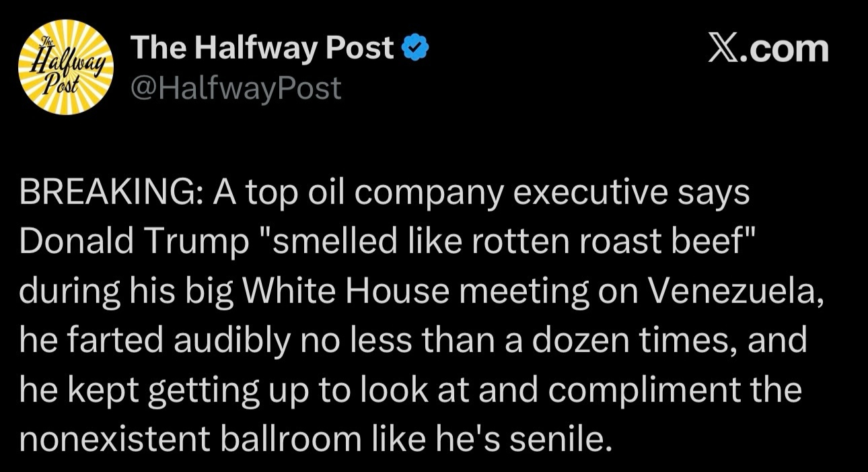868x472 pixels.
Task: Click the word "compliment" in the post
Action: 628,391
